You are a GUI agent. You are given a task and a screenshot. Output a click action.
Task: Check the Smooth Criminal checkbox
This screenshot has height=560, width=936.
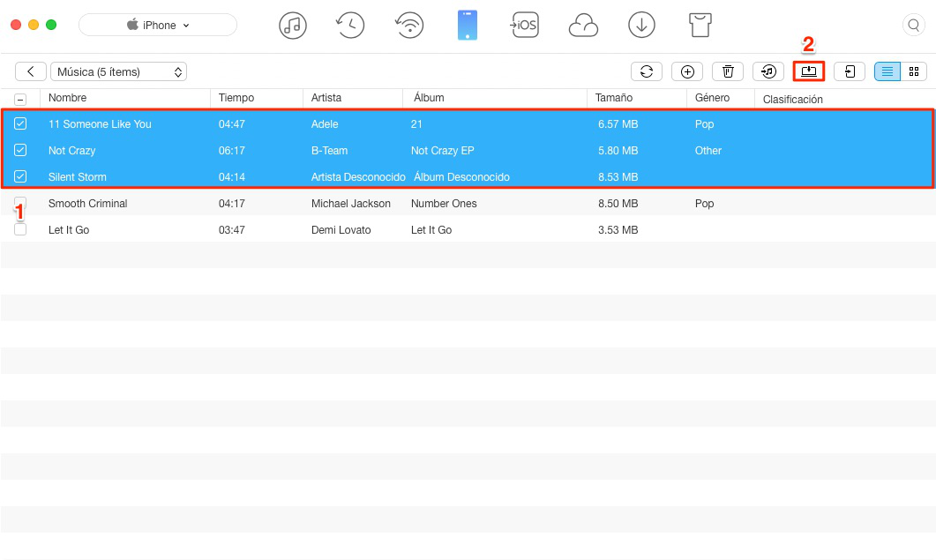20,203
